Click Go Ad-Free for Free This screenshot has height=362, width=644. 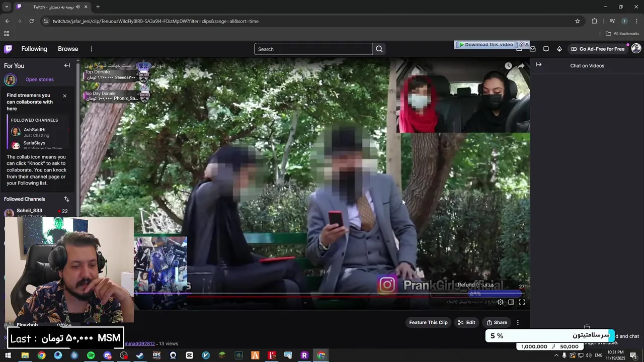coord(598,49)
